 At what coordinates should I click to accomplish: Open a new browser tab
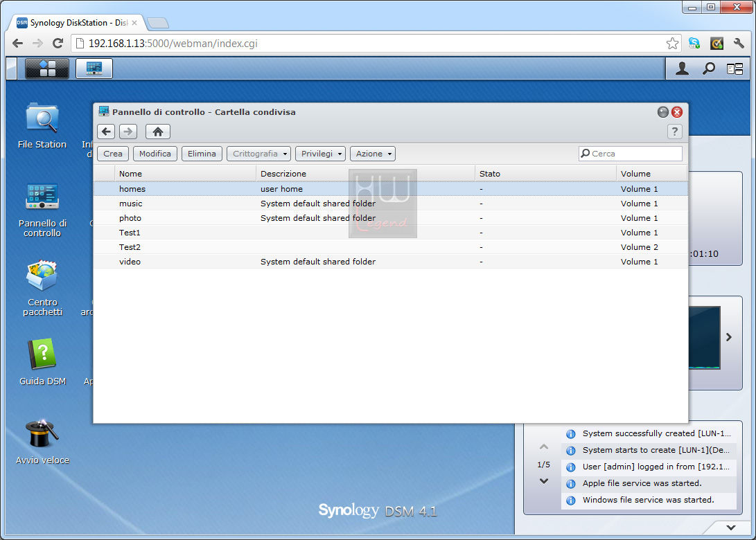click(158, 23)
